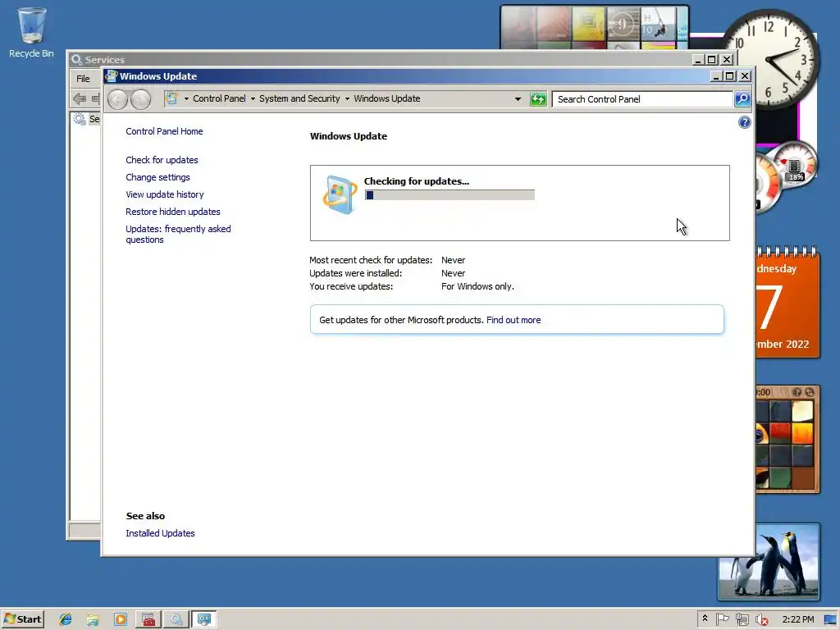Open View update history link
This screenshot has height=630, width=840.
pyautogui.click(x=164, y=194)
